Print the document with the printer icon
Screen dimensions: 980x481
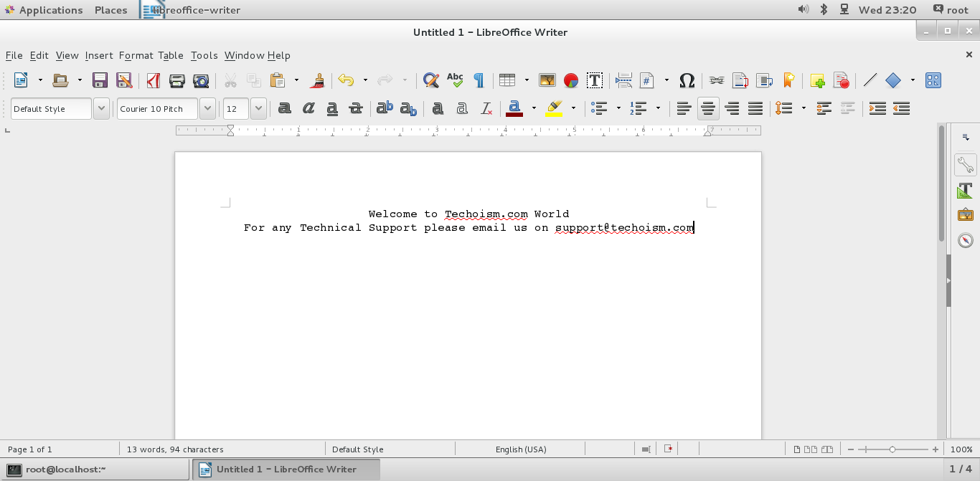[x=177, y=80]
